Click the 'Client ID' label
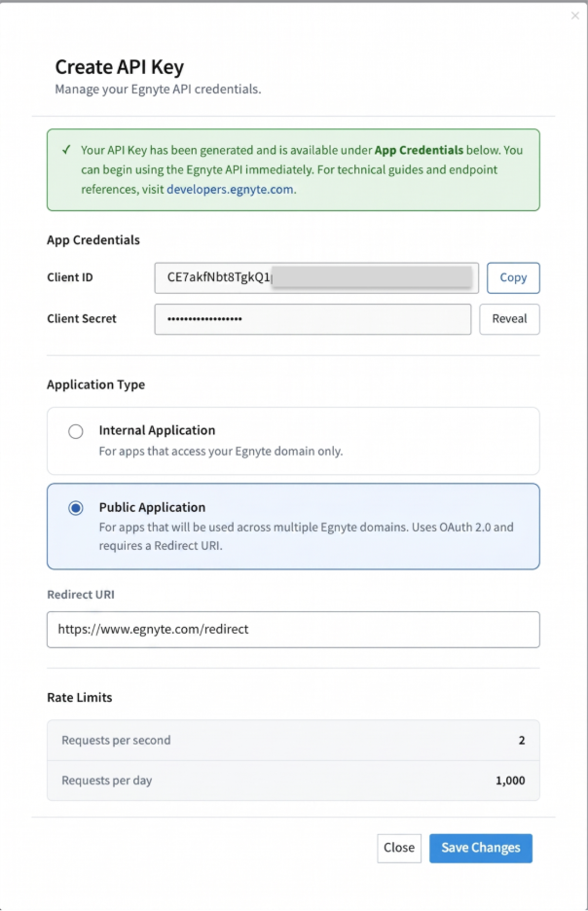Viewport: 588px width, 911px height. pyautogui.click(x=70, y=277)
